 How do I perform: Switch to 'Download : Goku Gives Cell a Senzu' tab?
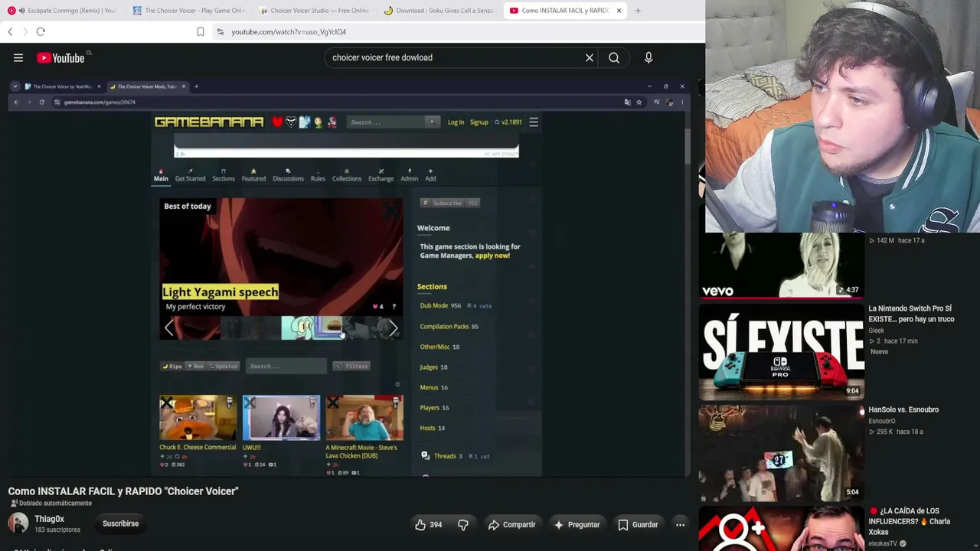click(439, 11)
